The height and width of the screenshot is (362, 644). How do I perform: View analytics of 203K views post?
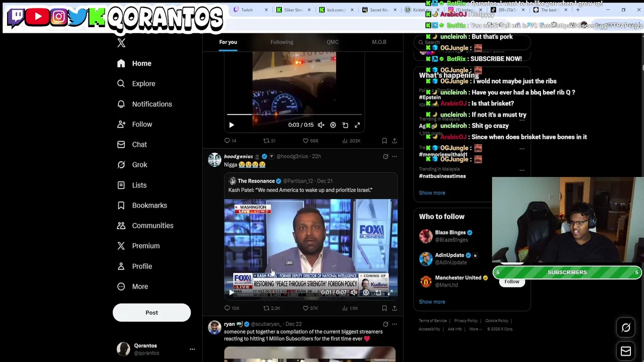tap(351, 141)
